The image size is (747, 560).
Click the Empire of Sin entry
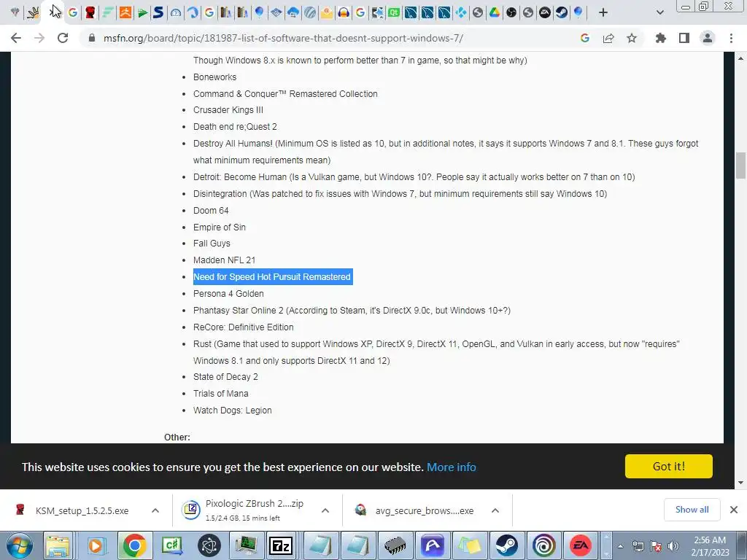point(220,227)
